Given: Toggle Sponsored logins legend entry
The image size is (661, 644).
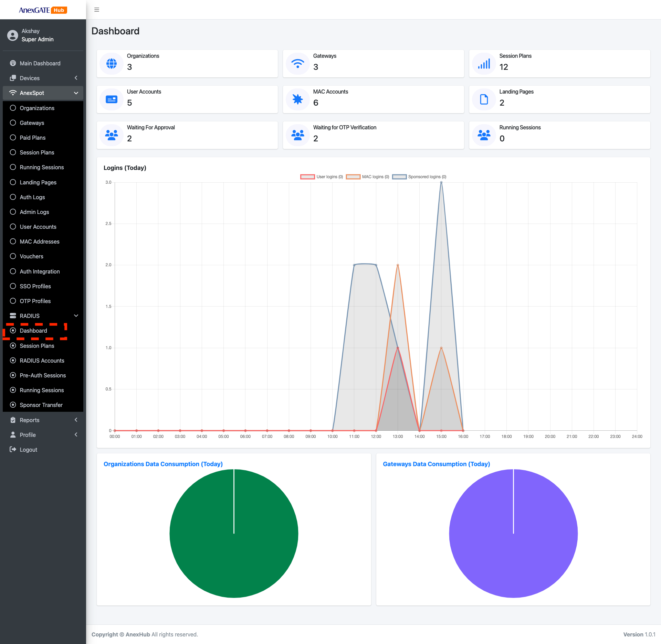Looking at the screenshot, I should coord(419,177).
